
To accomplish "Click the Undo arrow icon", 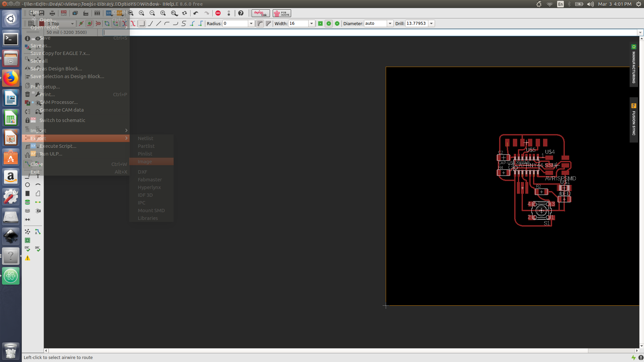I will pos(196,13).
